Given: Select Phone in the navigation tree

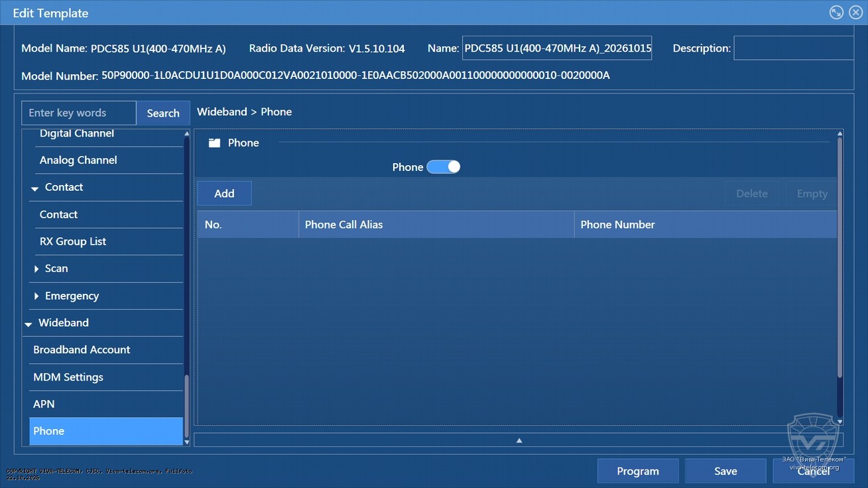Looking at the screenshot, I should coord(106,431).
